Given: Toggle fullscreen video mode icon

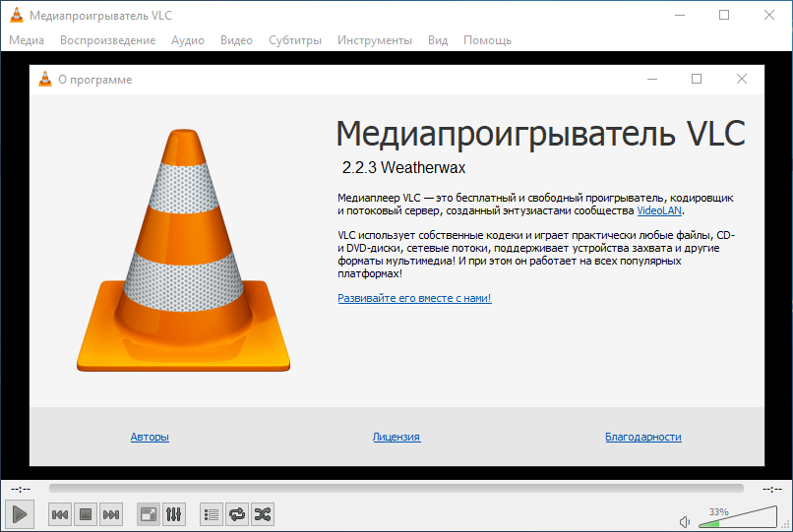Looking at the screenshot, I should tap(149, 515).
